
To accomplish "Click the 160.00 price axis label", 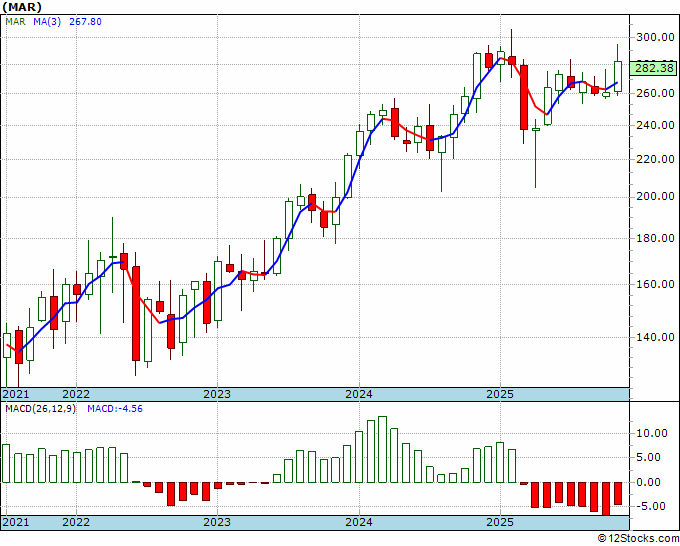I will (x=655, y=284).
